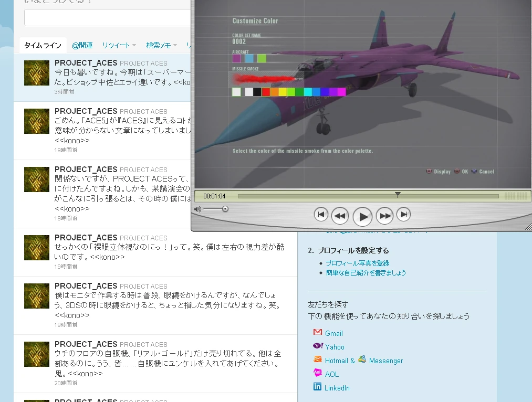Click the 3時間前 timestamp link
Screen dimensions: 532x402
point(64,92)
